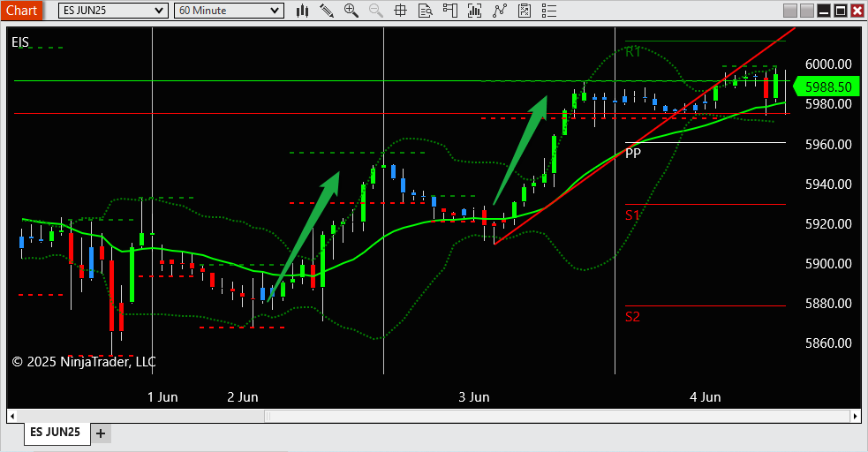Click the horizontal scrollbar left arrow
This screenshot has width=868, height=452.
[x=12, y=416]
